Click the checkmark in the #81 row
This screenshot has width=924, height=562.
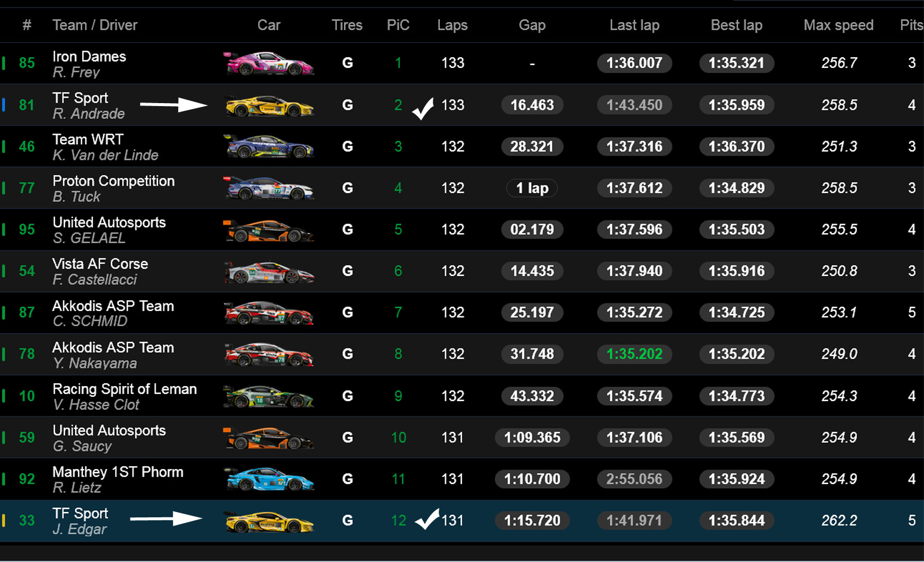click(x=423, y=108)
